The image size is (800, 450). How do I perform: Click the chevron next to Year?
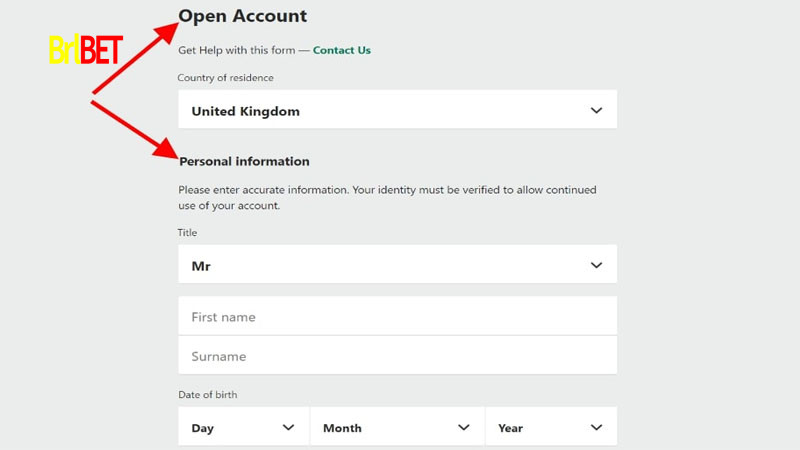pos(597,427)
